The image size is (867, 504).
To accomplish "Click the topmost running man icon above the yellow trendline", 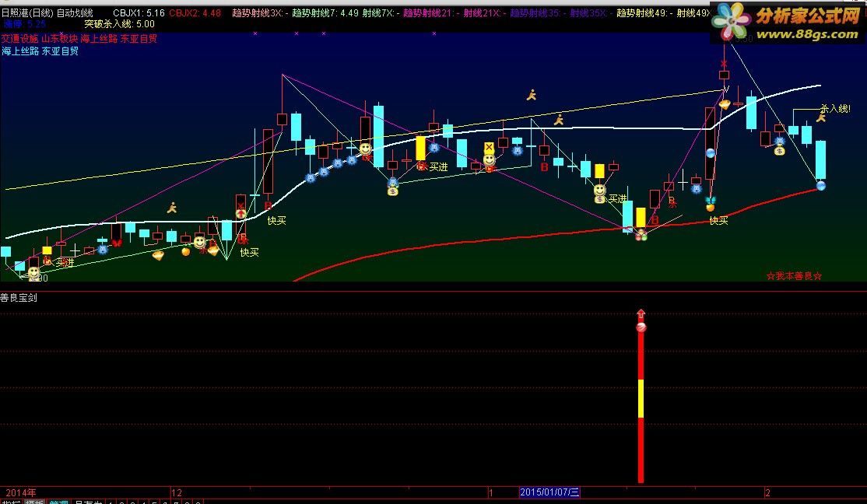I will point(532,95).
